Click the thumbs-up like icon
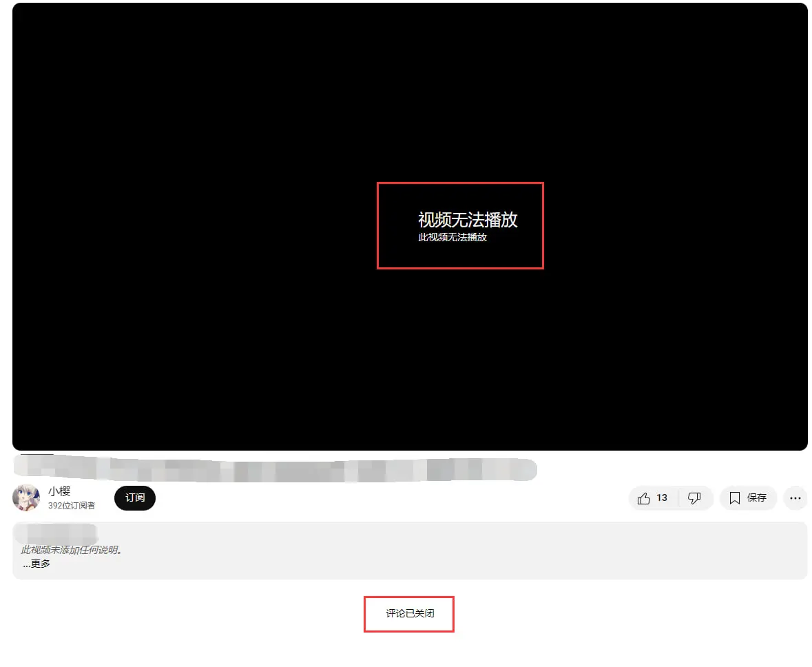Image resolution: width=812 pixels, height=667 pixels. pyautogui.click(x=643, y=498)
